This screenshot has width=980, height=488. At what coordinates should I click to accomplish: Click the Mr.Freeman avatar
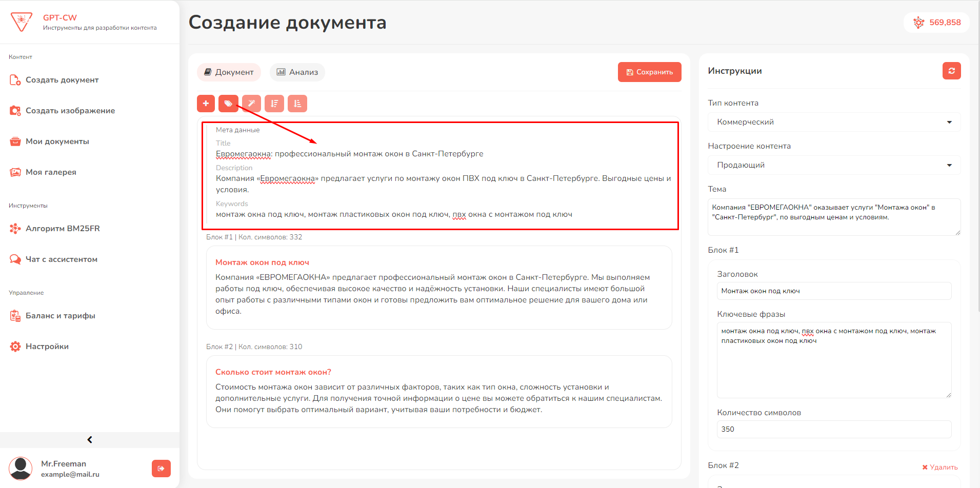21,469
